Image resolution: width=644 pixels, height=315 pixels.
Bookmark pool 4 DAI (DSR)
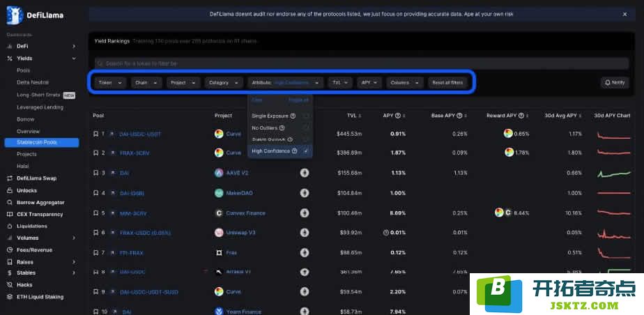pyautogui.click(x=95, y=193)
